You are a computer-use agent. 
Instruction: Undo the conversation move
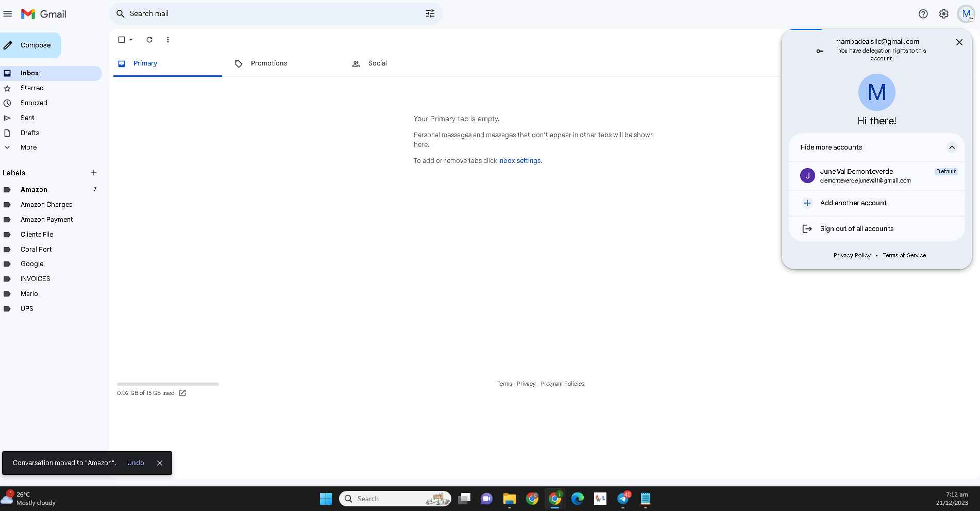pos(136,463)
